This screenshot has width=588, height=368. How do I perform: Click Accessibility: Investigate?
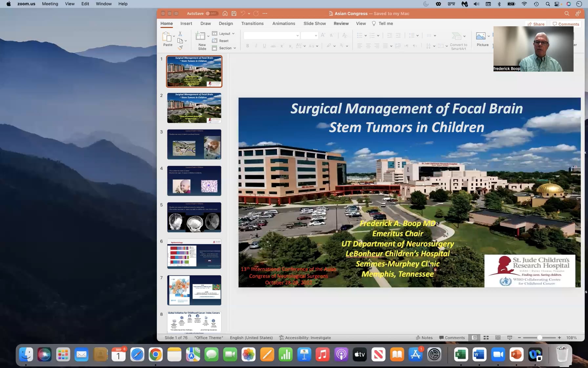[x=305, y=337]
